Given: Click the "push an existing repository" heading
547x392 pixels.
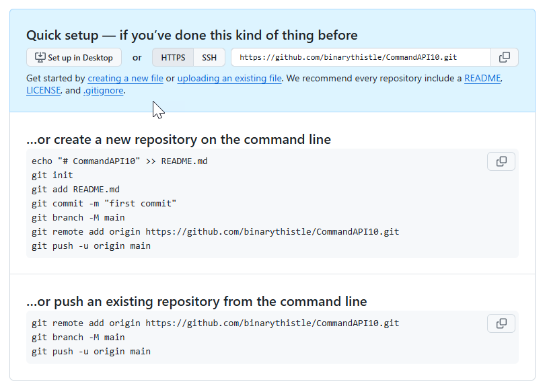Looking at the screenshot, I should [196, 301].
